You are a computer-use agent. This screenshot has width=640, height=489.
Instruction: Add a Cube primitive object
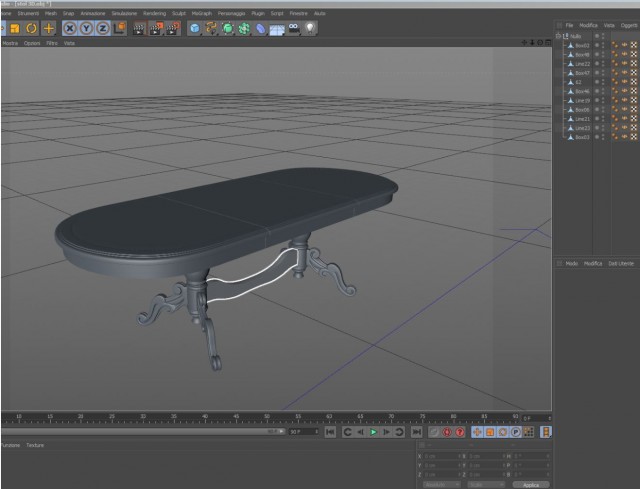coord(195,28)
